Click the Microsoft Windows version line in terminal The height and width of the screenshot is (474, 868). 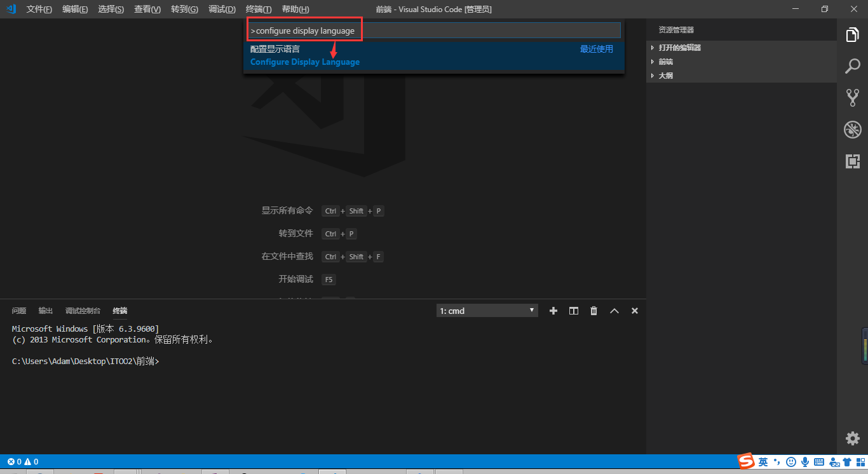tap(86, 328)
